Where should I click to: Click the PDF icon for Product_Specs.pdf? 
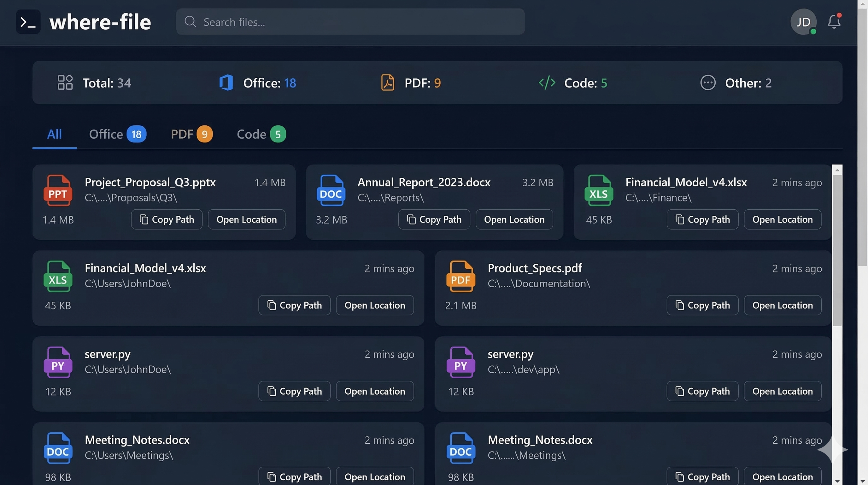click(x=460, y=276)
